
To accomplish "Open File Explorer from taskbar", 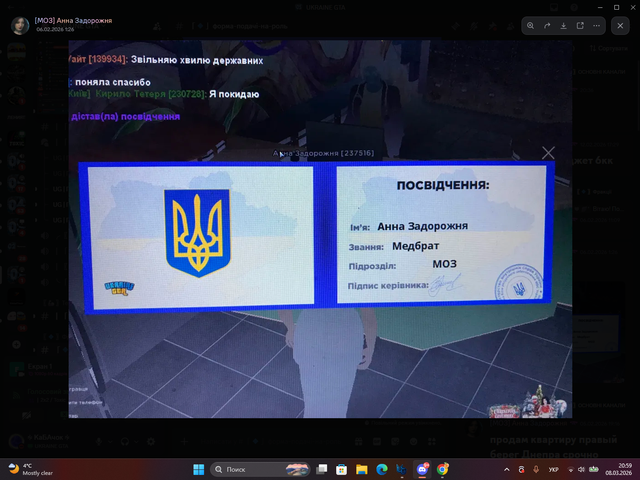I will (362, 469).
